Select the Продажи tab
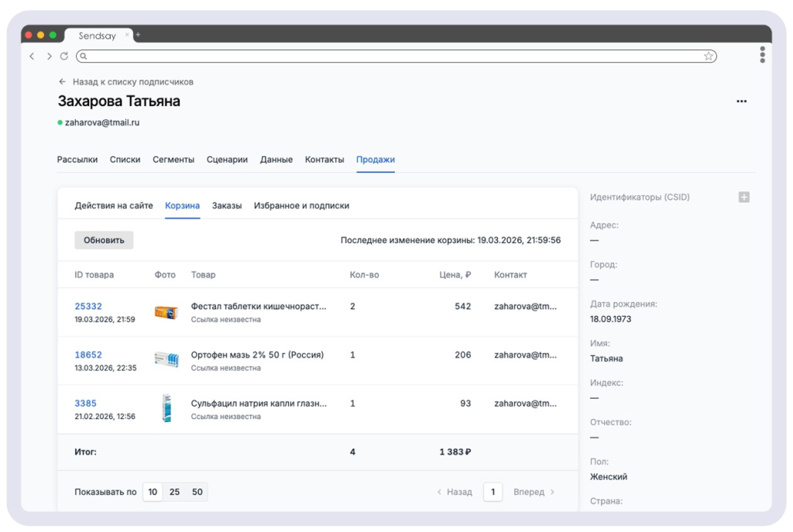 tap(376, 160)
